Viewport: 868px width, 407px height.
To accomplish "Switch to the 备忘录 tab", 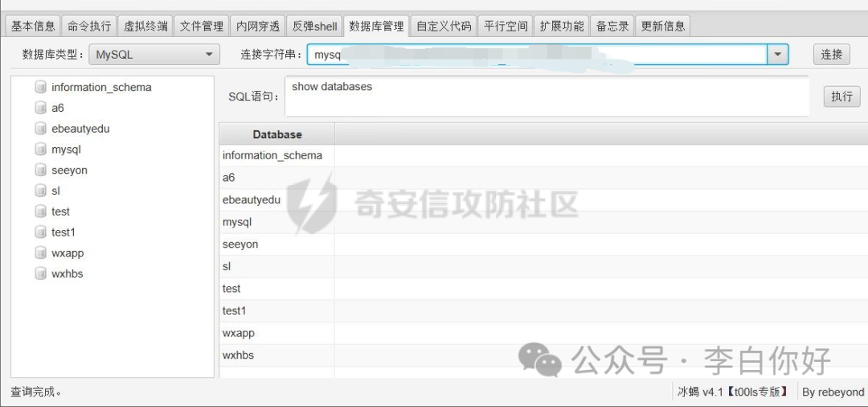I will pos(612,26).
